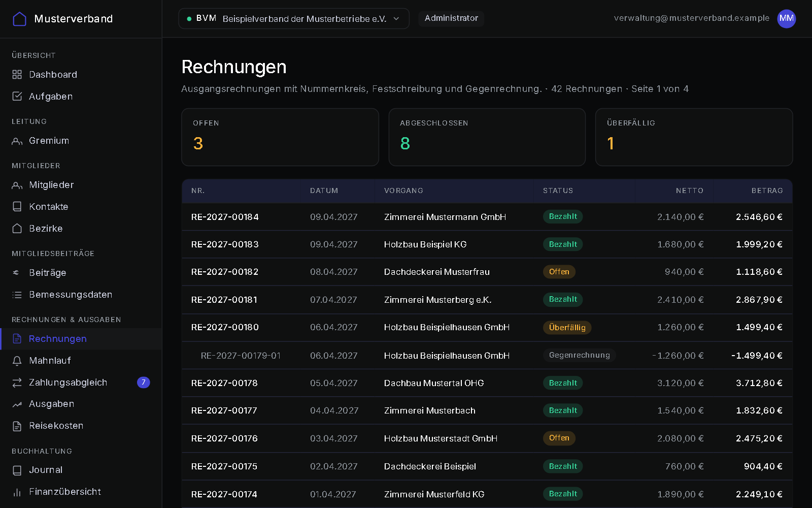Click verwaltung@musterverband.example account email

coord(691,18)
